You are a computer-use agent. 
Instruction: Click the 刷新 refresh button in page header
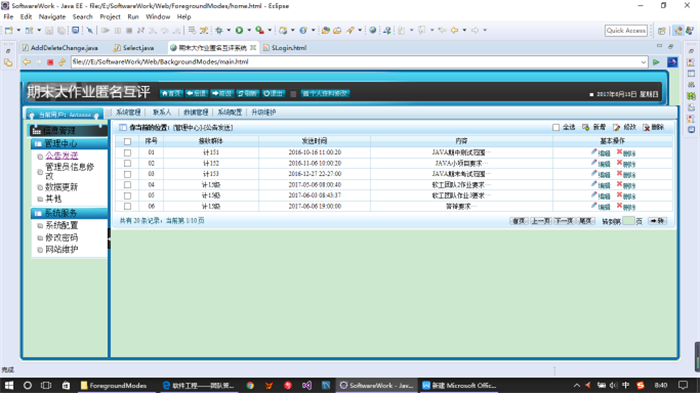pos(247,93)
